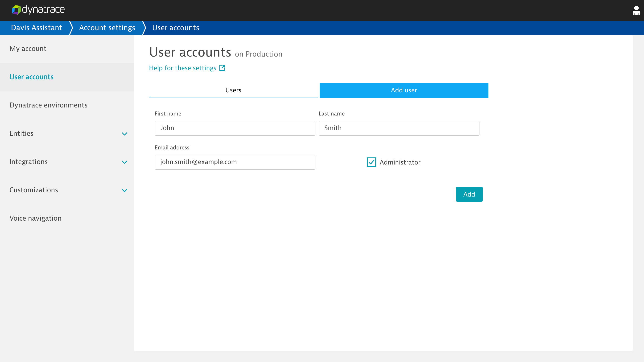Open Dynatrace environments settings

tap(48, 105)
